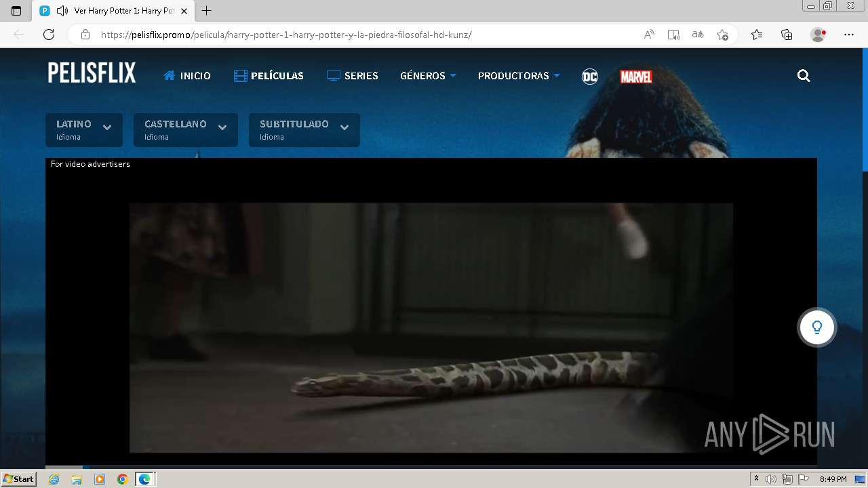Image resolution: width=868 pixels, height=488 pixels.
Task: Launch Chrome from the taskbar
Action: [122, 479]
